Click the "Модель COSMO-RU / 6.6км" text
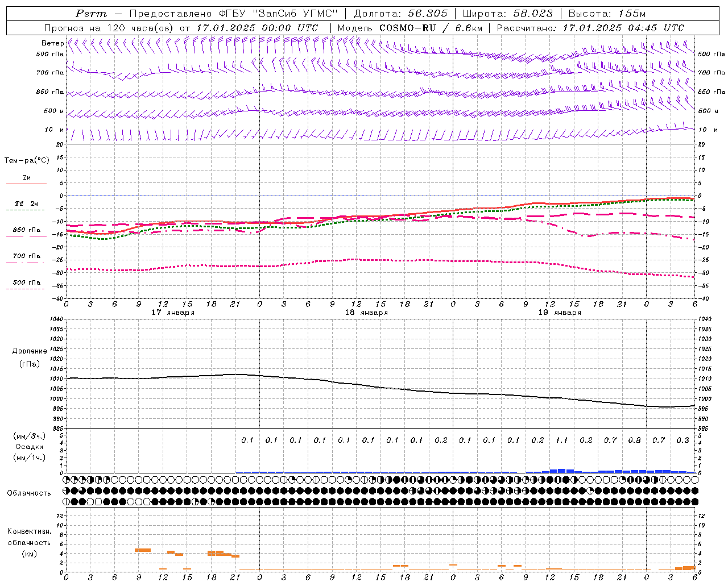Screen dimensions: 728x582 (409, 28)
